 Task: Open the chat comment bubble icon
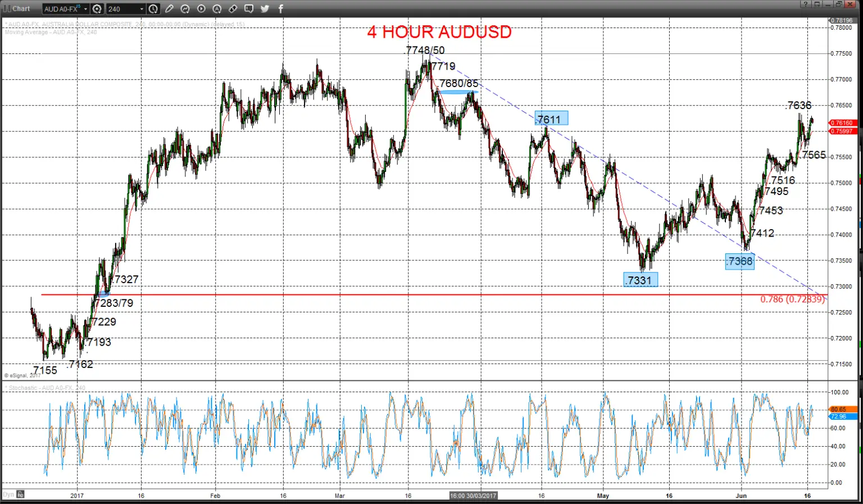coord(249,9)
